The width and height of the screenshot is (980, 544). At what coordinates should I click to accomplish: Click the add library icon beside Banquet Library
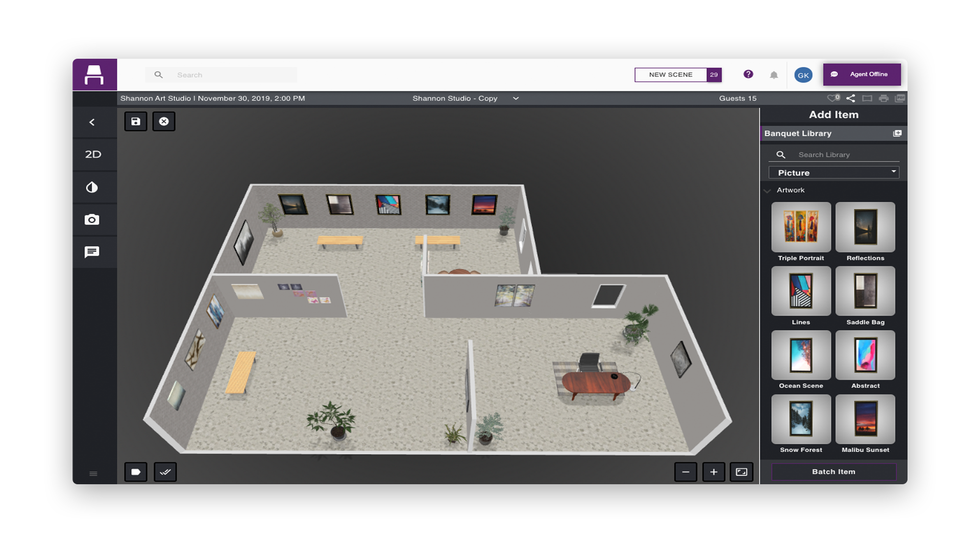pyautogui.click(x=897, y=133)
